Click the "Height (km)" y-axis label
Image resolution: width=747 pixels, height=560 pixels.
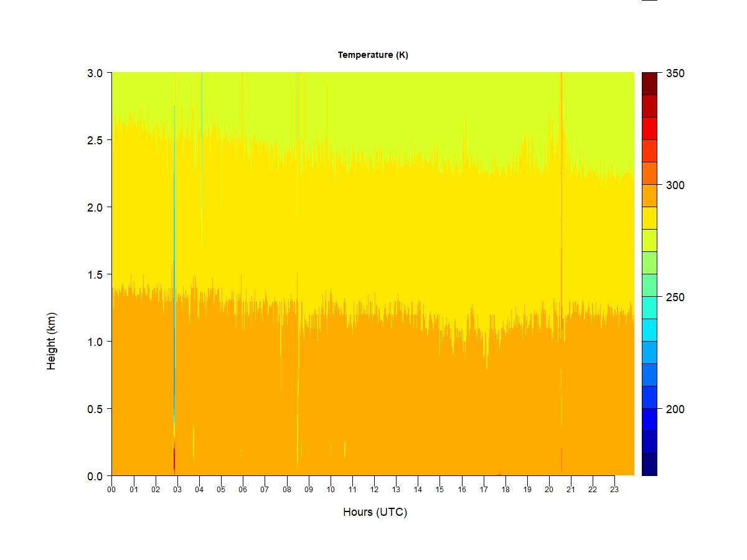coord(52,341)
